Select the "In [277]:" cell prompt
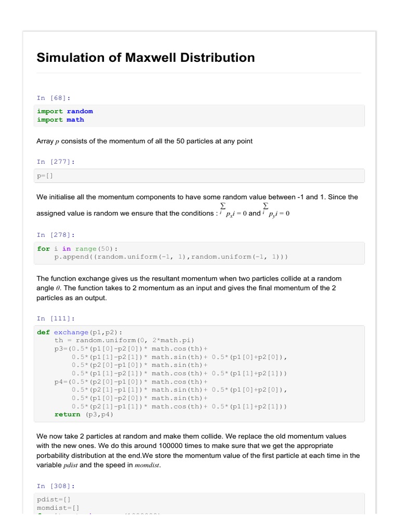 pyautogui.click(x=56, y=162)
